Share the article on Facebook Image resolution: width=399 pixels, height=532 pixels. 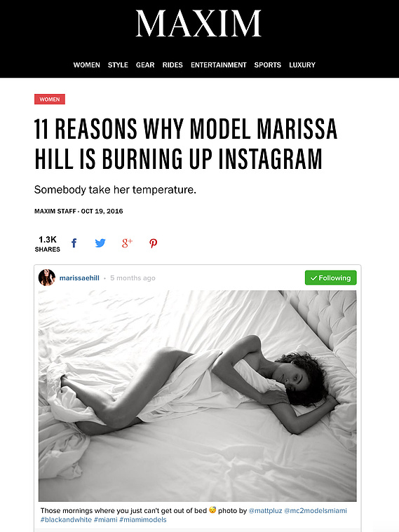[x=74, y=243]
